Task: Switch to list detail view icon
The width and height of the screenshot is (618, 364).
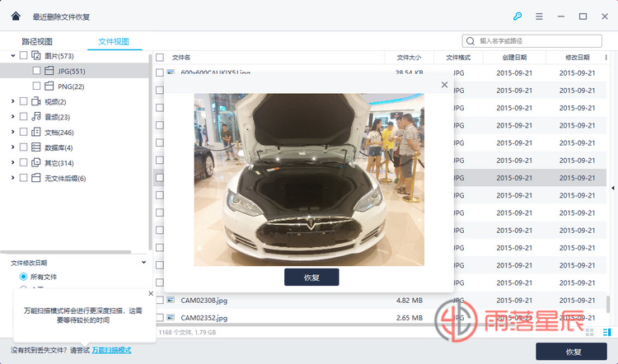Action: pyautogui.click(x=607, y=333)
